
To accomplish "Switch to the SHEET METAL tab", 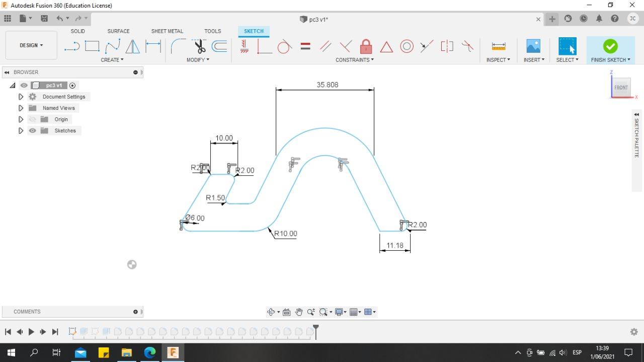I will tap(167, 31).
